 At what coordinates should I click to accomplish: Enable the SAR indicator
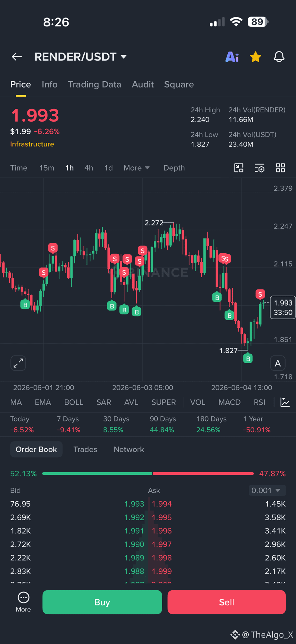(x=104, y=402)
